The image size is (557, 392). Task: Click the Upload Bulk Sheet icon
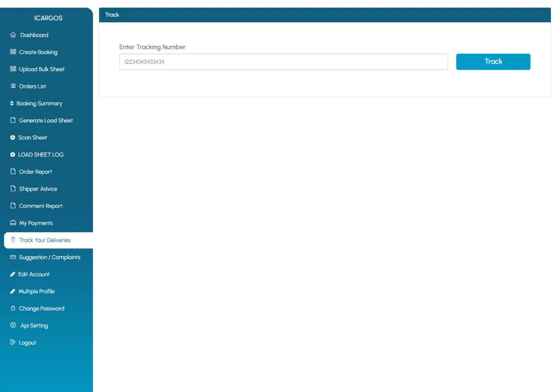(x=13, y=69)
